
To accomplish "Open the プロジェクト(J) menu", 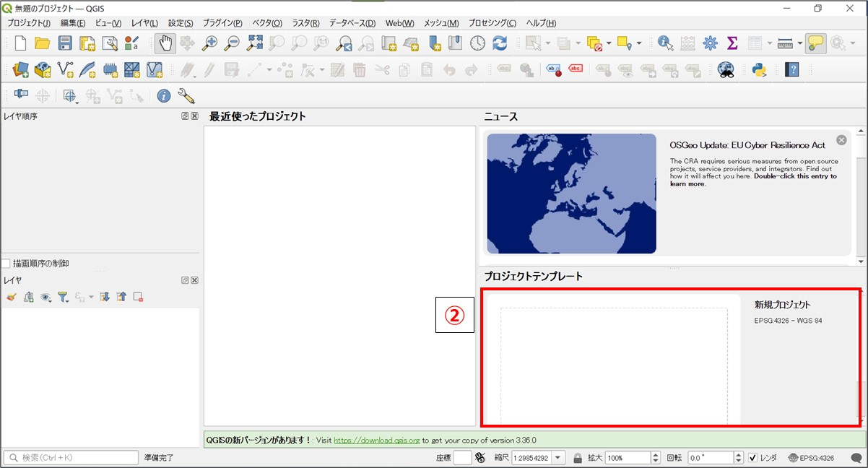I will 29,23.
